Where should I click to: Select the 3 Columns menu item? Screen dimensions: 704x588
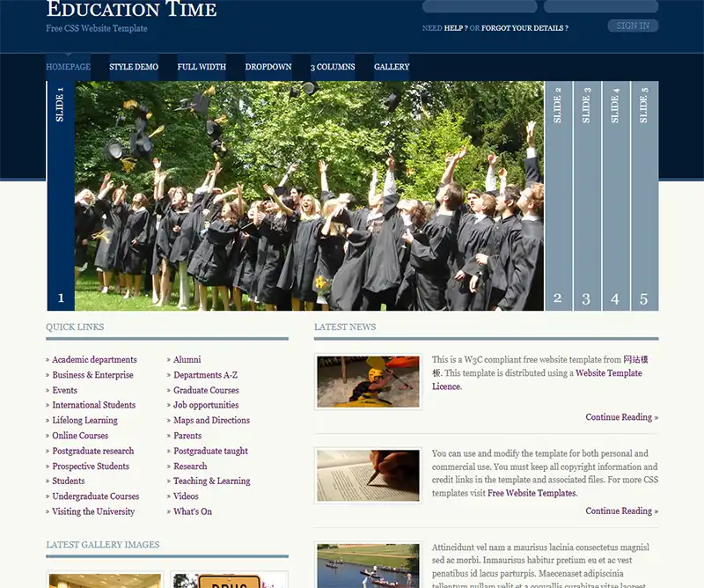coord(333,67)
